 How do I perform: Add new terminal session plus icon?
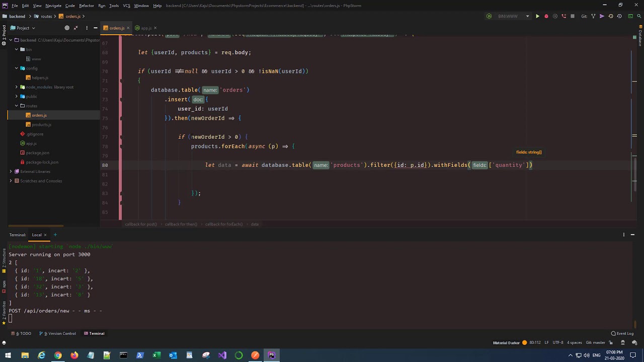(x=55, y=235)
